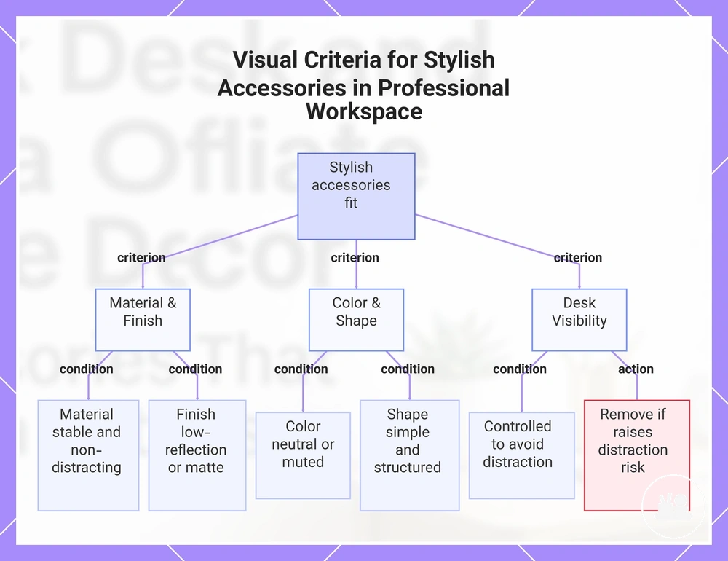The width and height of the screenshot is (728, 561).
Task: Click the 'criterion' label above Material & Finish
Action: pyautogui.click(x=141, y=257)
